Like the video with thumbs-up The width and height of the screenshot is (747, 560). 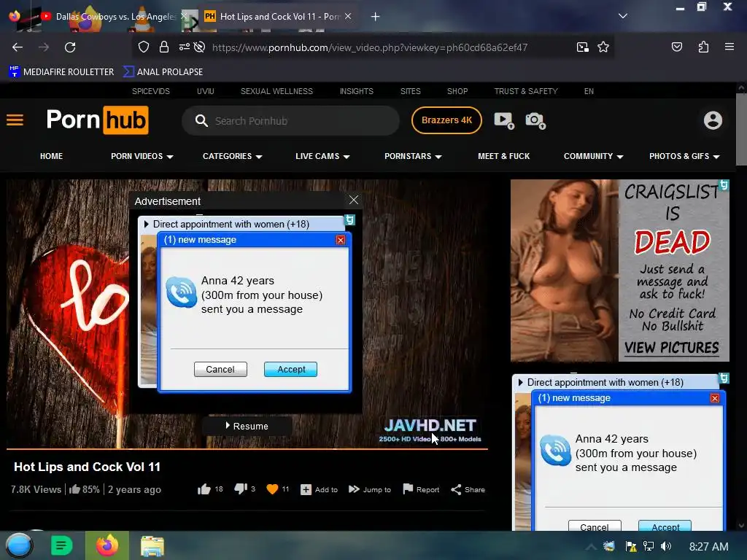coord(204,489)
